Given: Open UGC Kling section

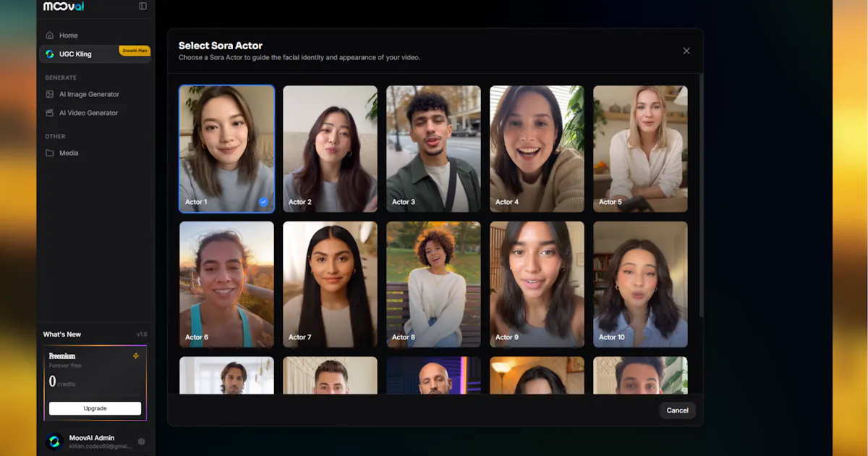Looking at the screenshot, I should click(x=95, y=54).
